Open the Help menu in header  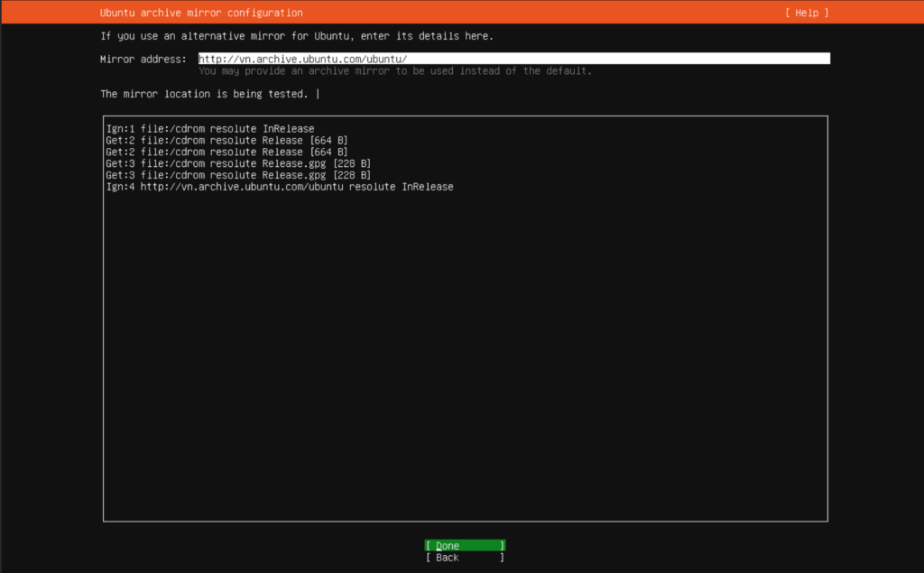[807, 13]
